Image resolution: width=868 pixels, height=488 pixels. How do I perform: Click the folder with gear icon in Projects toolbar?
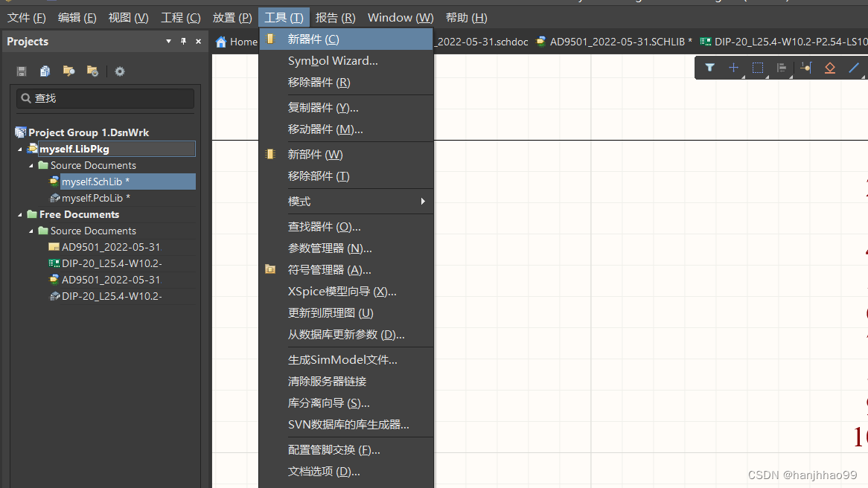(92, 71)
